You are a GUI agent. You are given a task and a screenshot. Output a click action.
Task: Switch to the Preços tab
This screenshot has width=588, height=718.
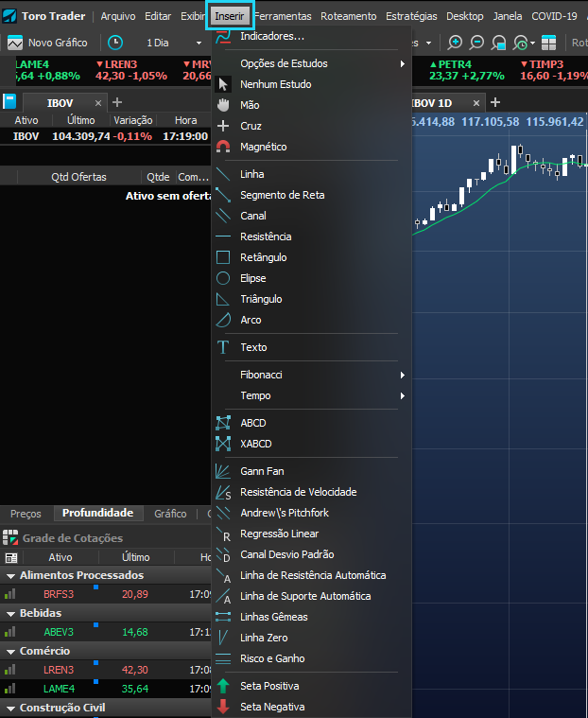tap(26, 514)
